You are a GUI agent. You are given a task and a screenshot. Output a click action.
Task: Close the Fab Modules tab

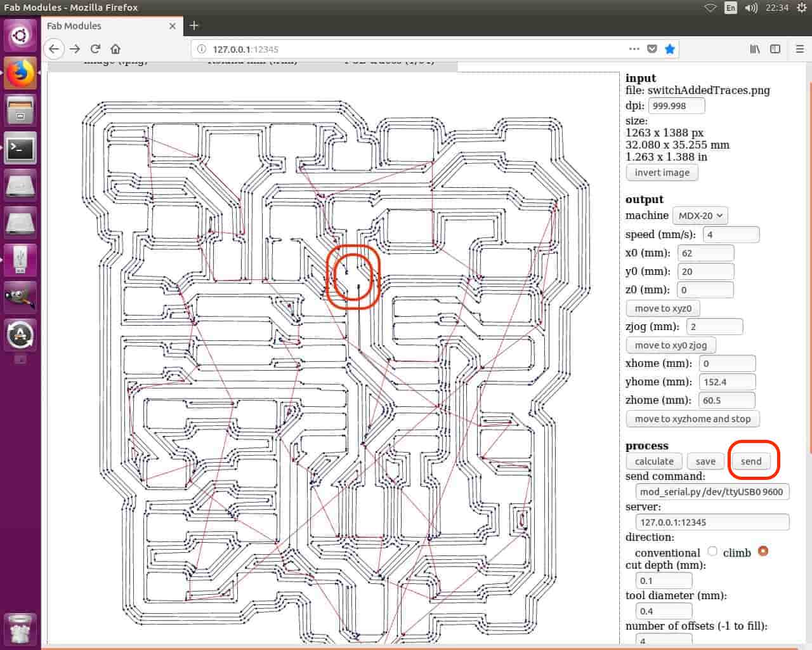[x=173, y=26]
